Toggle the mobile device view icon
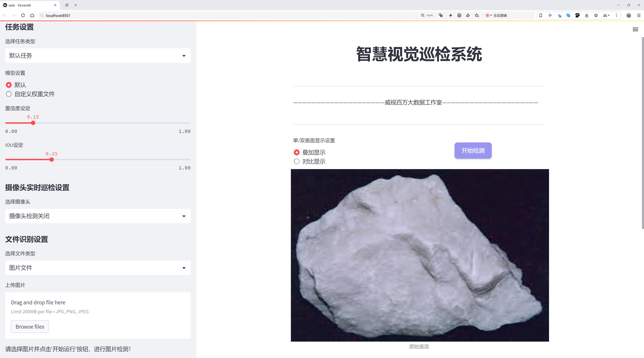This screenshot has height=358, width=644. pyautogui.click(x=541, y=16)
